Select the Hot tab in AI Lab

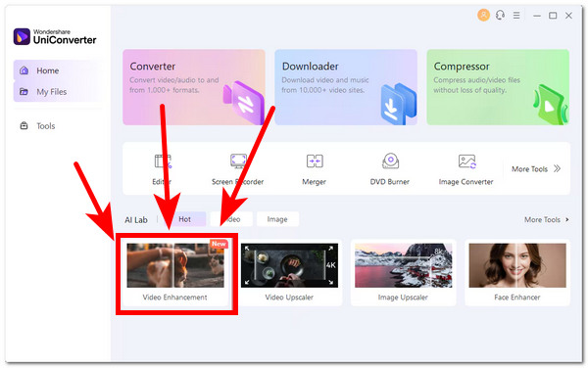(184, 219)
